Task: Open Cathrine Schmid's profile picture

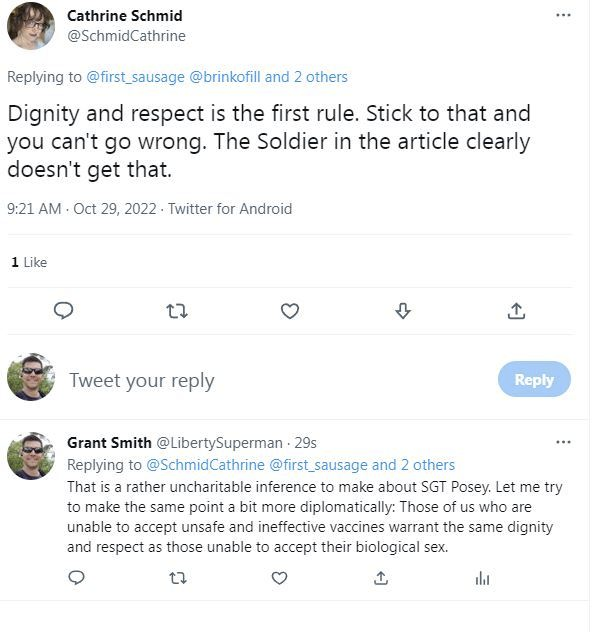Action: pyautogui.click(x=31, y=26)
